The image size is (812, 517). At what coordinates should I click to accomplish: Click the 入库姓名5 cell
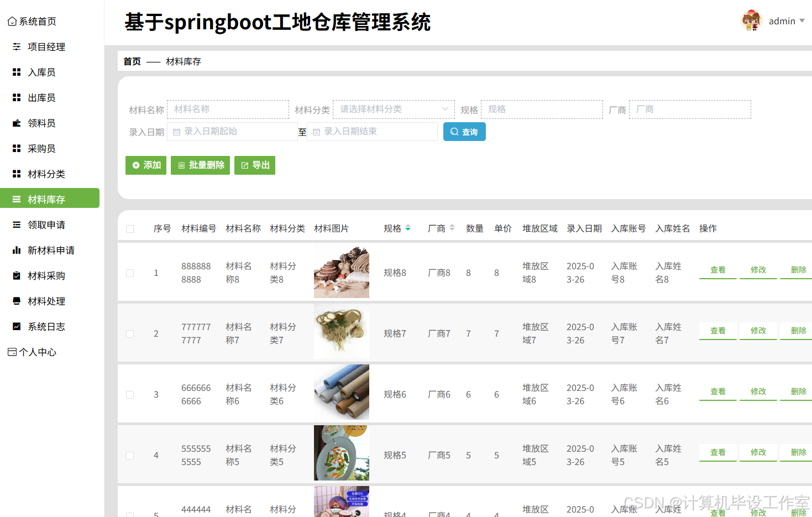coord(668,456)
